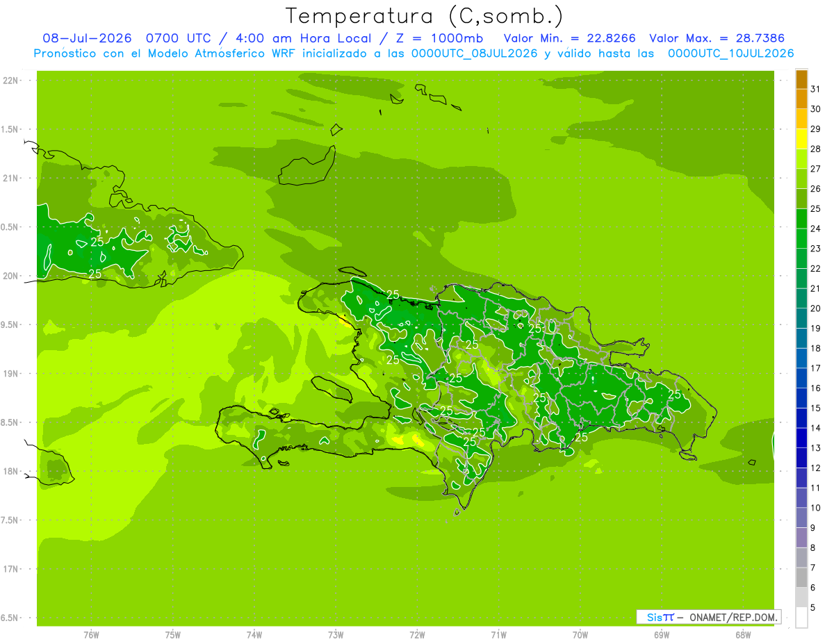The width and height of the screenshot is (834, 644).
Task: Click the title "Temperatura (C,somb.)"
Action: click(425, 16)
